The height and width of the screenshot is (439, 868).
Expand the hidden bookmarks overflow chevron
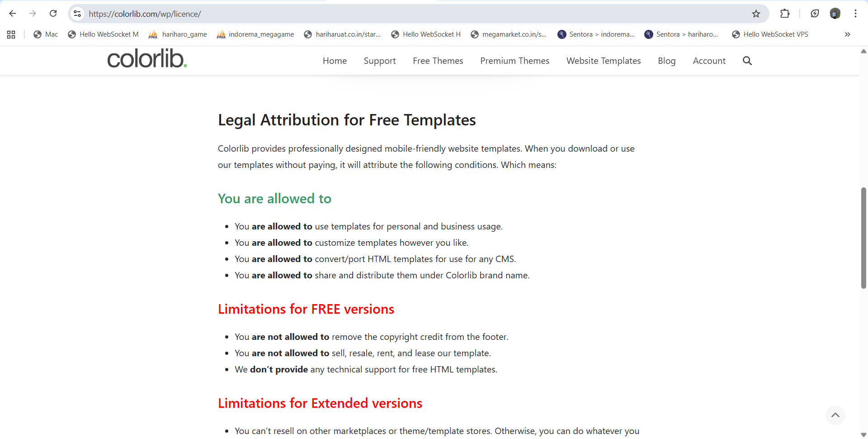(x=847, y=34)
